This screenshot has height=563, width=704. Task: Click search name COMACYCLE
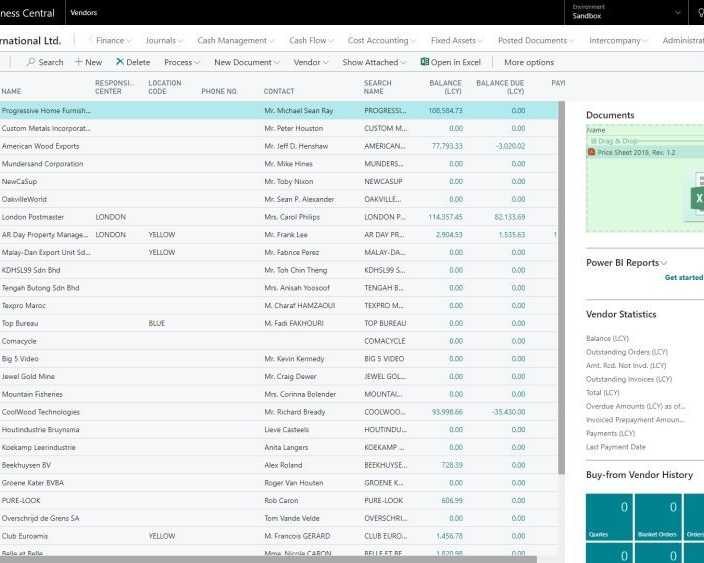(385, 341)
